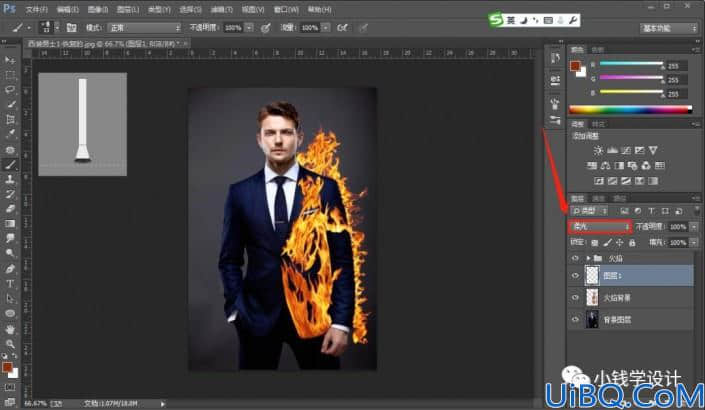Select the Eraser tool
Screen dimensions: 705x410
tap(10, 209)
